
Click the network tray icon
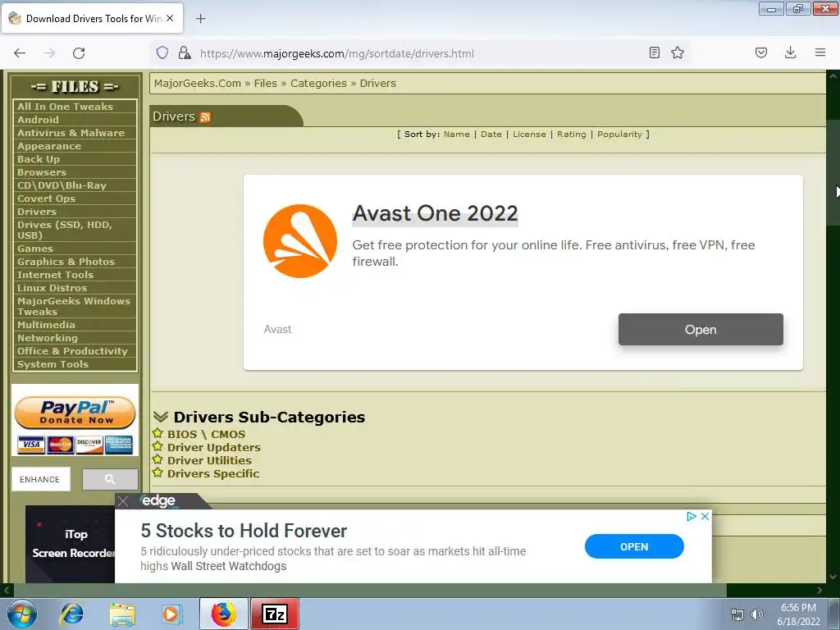[x=737, y=614]
